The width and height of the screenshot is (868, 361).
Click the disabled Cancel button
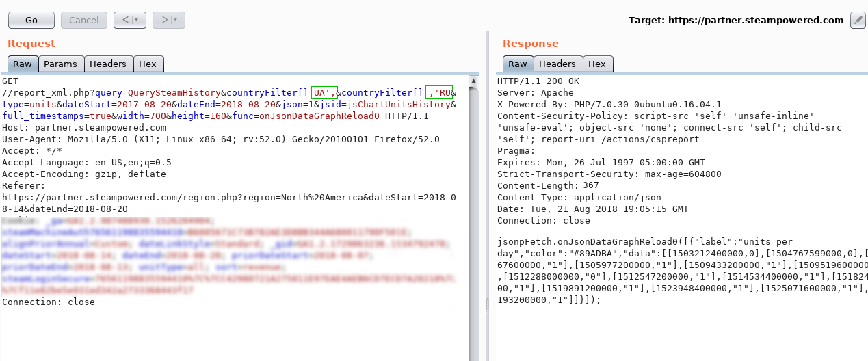point(84,20)
